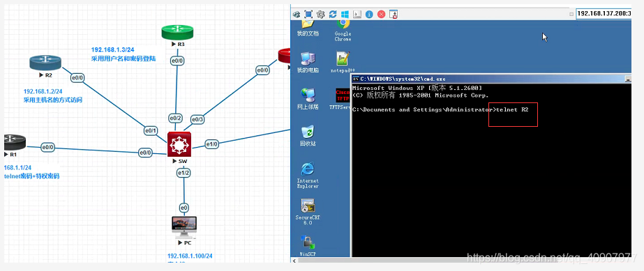The width and height of the screenshot is (644, 271).
Task: Select the 回收站 recycle bin icon
Action: pos(308,136)
